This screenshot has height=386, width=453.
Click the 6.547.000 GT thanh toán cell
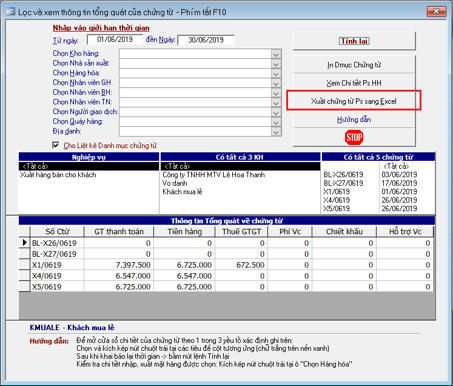pyautogui.click(x=119, y=276)
